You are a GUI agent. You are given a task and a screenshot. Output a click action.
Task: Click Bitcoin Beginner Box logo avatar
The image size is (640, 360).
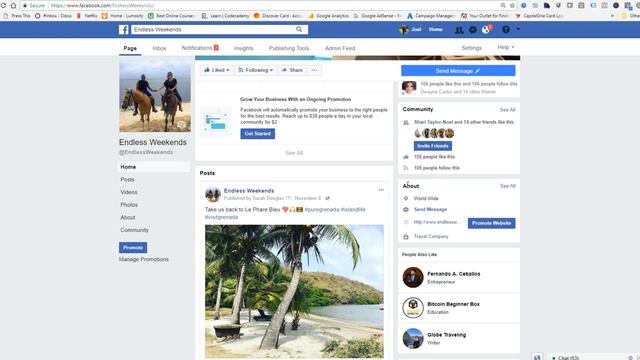point(413,308)
